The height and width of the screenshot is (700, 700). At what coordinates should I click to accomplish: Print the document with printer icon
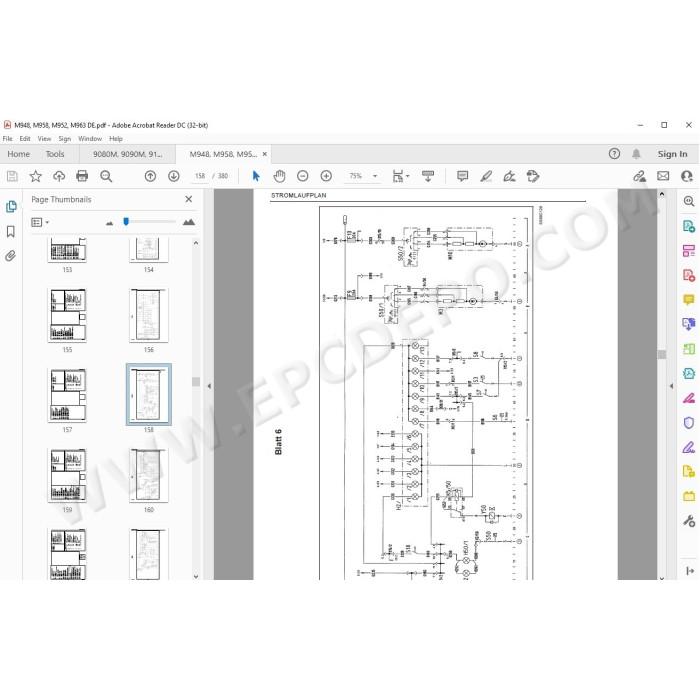click(x=82, y=176)
